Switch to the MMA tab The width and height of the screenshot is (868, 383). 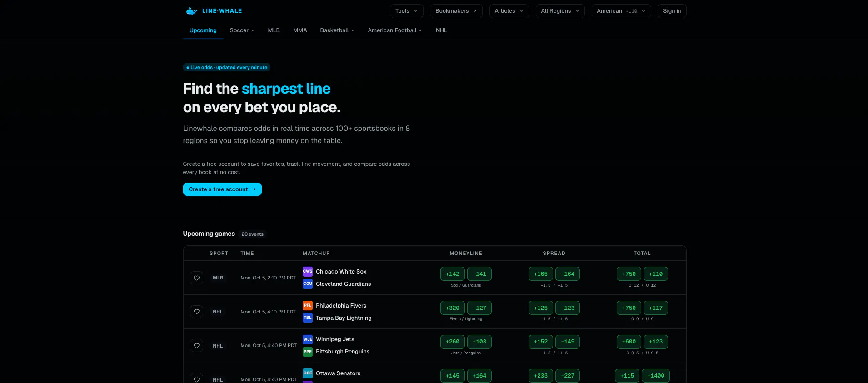(x=300, y=30)
